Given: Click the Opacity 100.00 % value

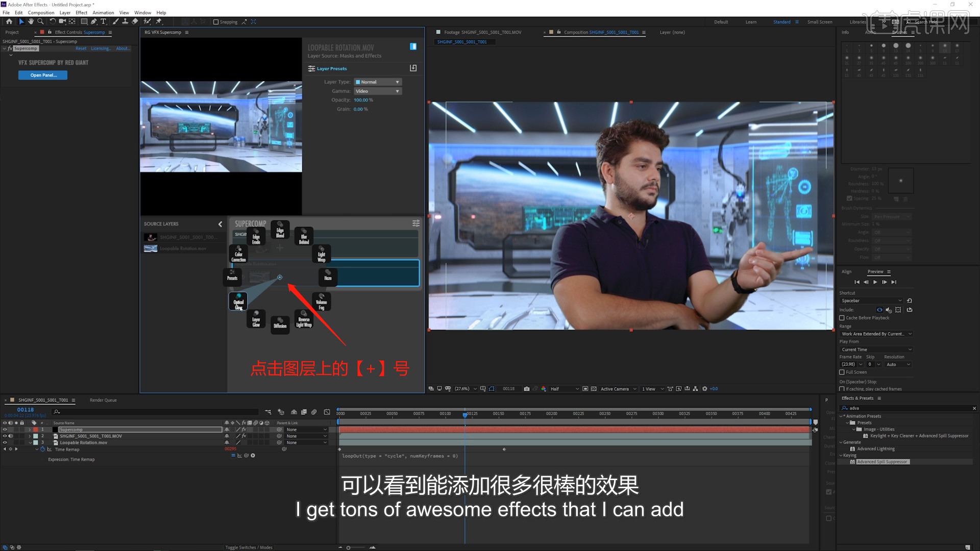Looking at the screenshot, I should pyautogui.click(x=363, y=100).
